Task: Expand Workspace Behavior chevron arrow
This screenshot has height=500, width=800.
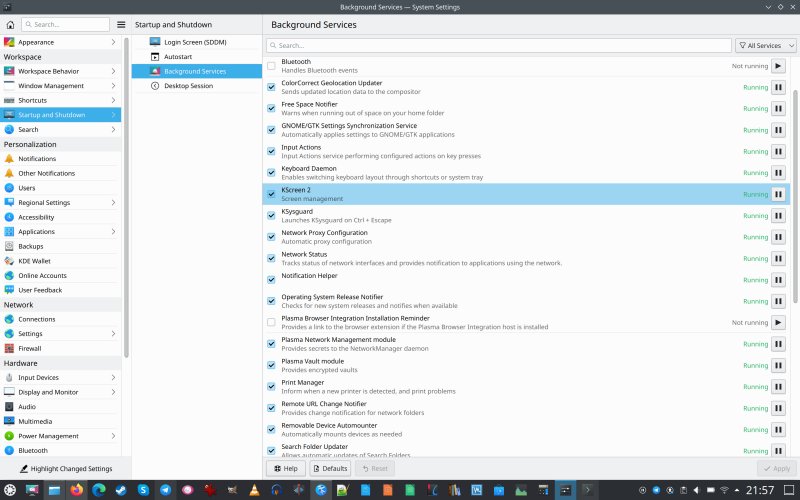Action: tap(113, 71)
